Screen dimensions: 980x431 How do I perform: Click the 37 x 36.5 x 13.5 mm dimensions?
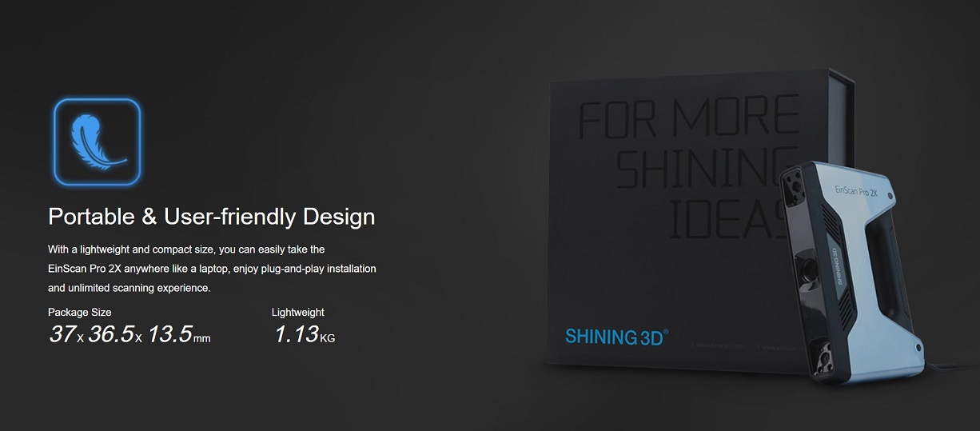pos(129,334)
